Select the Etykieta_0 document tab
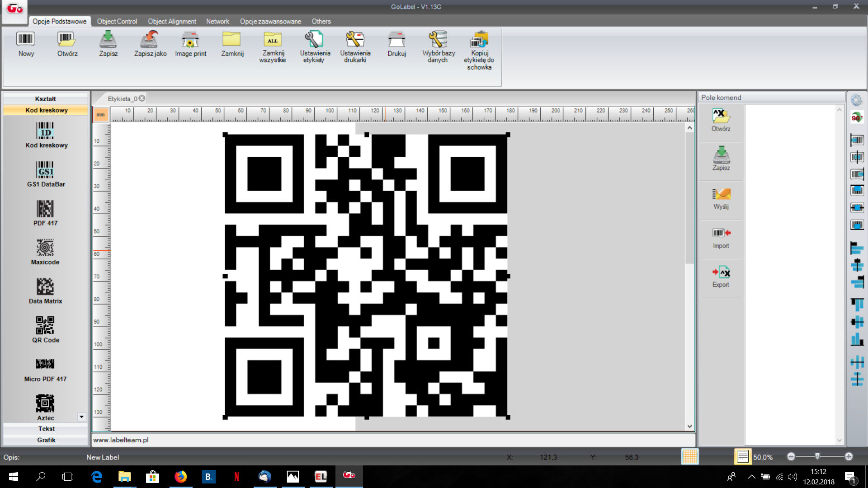 (x=122, y=99)
